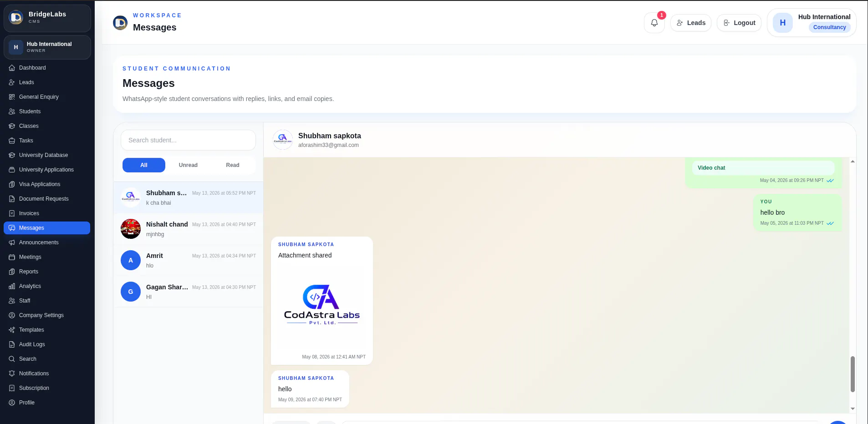This screenshot has height=424, width=868.
Task: Click CodAstra Labs attachment image
Action: click(x=322, y=305)
